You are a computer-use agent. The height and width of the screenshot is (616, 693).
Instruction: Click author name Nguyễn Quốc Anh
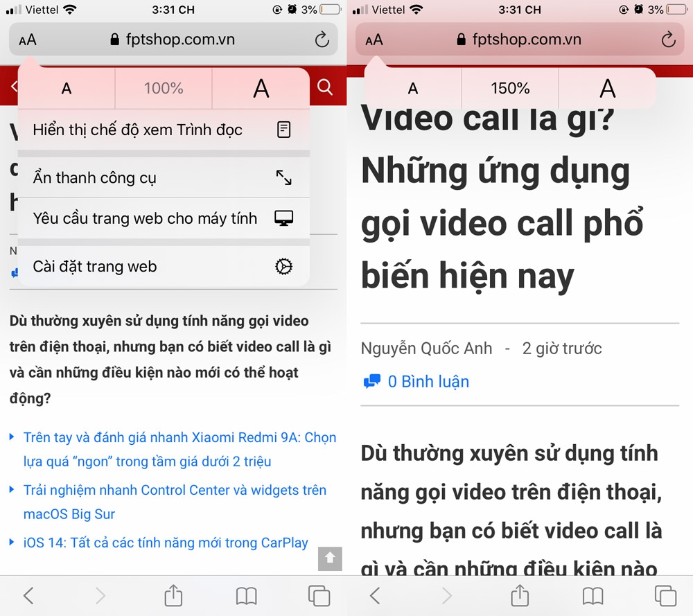[426, 349]
